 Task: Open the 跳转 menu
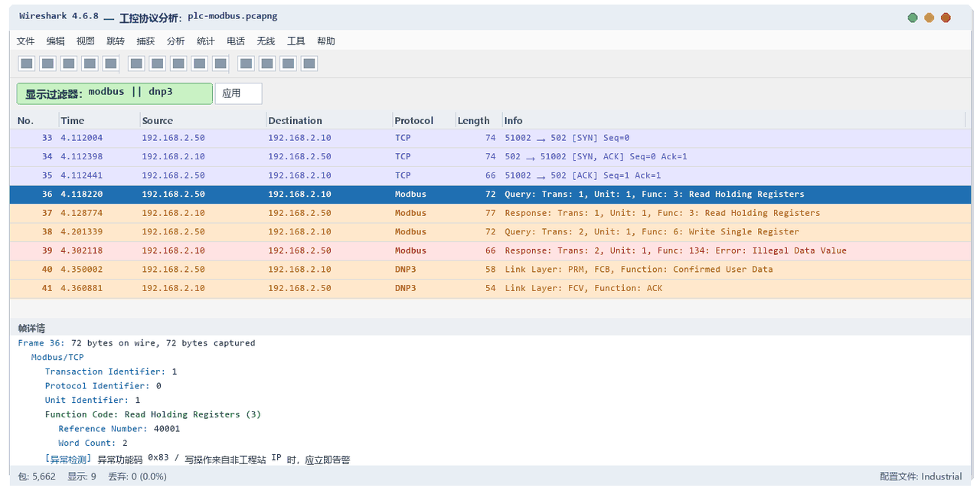(x=116, y=41)
